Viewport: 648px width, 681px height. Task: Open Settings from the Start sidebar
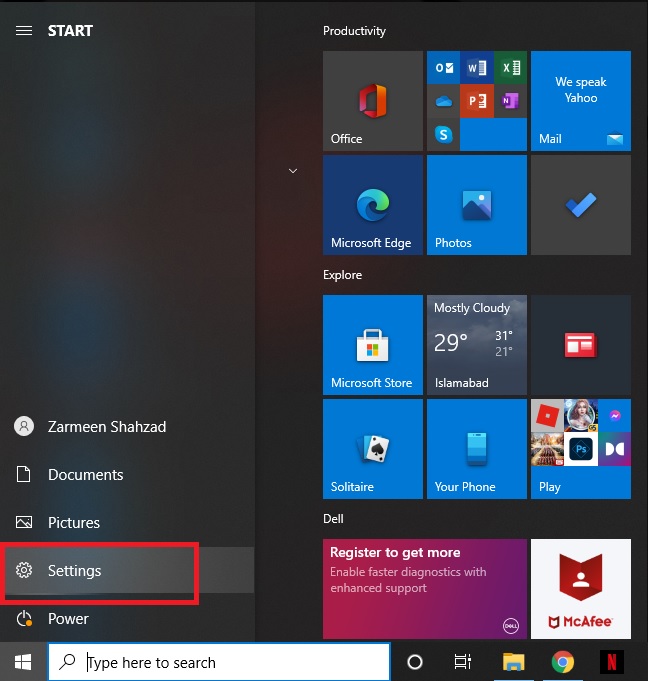pyautogui.click(x=127, y=570)
